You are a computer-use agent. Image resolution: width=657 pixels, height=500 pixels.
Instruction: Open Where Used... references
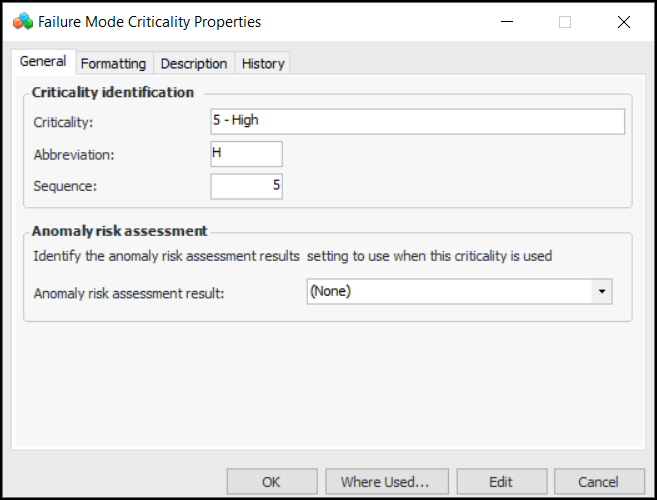385,482
